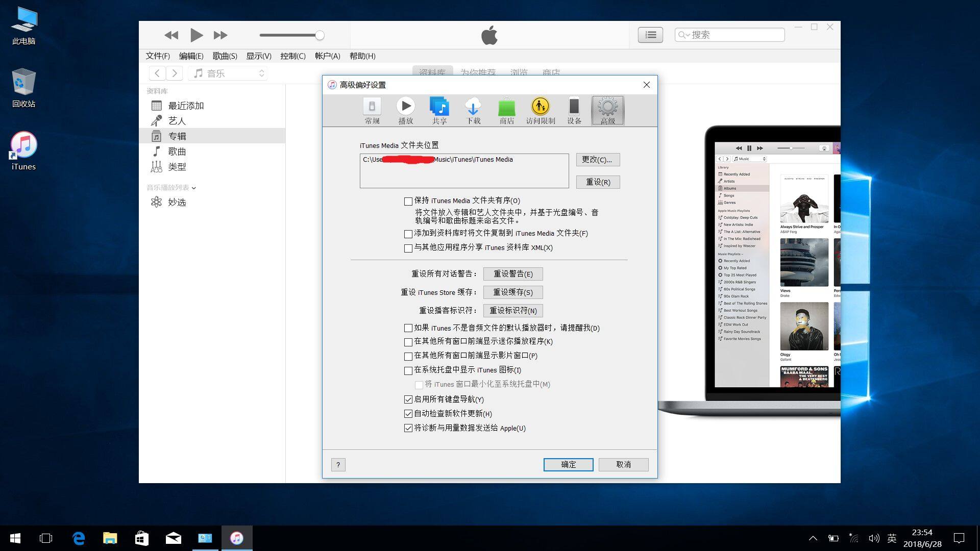
Task: Select 回收站 recycle bin icon
Action: click(x=24, y=88)
